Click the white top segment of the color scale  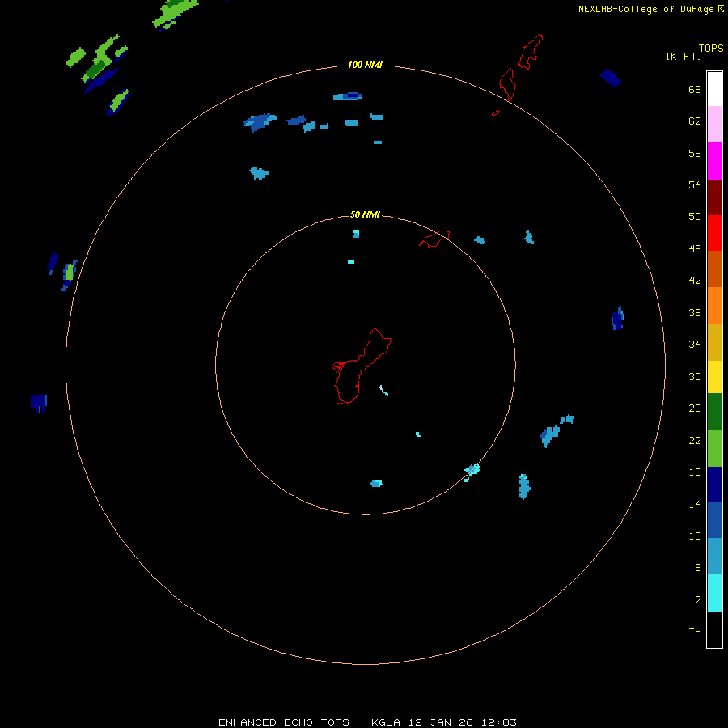pos(714,89)
